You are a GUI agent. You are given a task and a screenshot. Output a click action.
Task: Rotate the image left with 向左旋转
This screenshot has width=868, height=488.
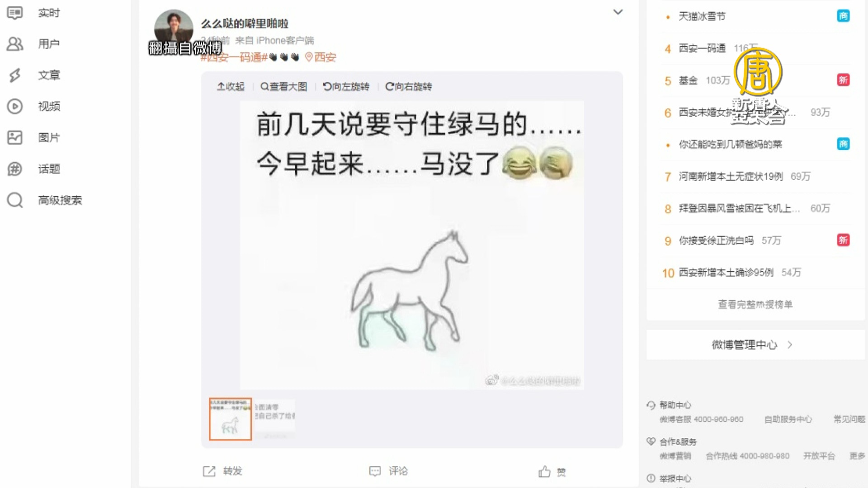[x=346, y=86]
